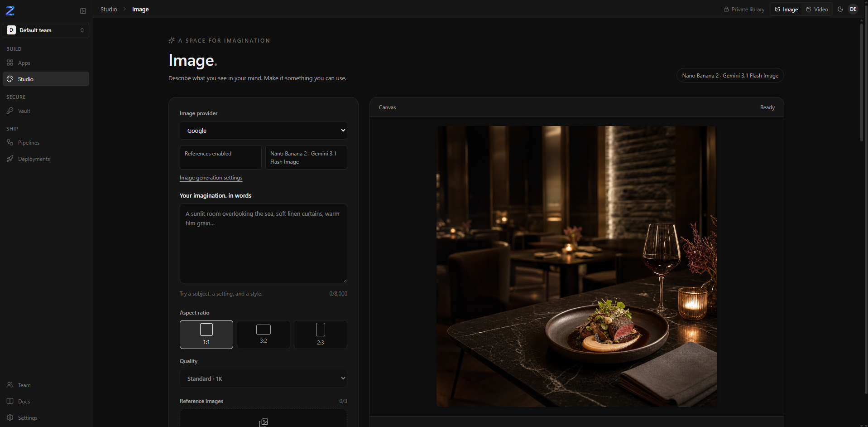This screenshot has height=427, width=868.
Task: Focus the imagination prompt text area
Action: 264,243
